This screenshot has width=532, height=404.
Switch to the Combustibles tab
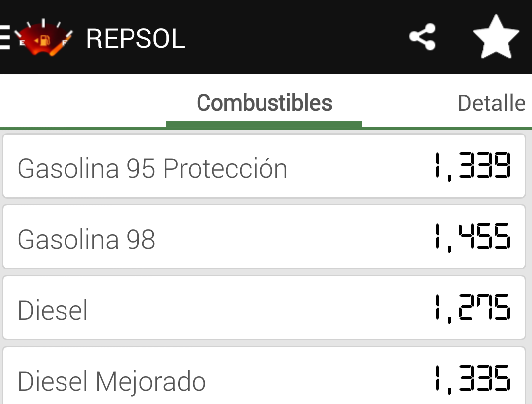tap(265, 103)
